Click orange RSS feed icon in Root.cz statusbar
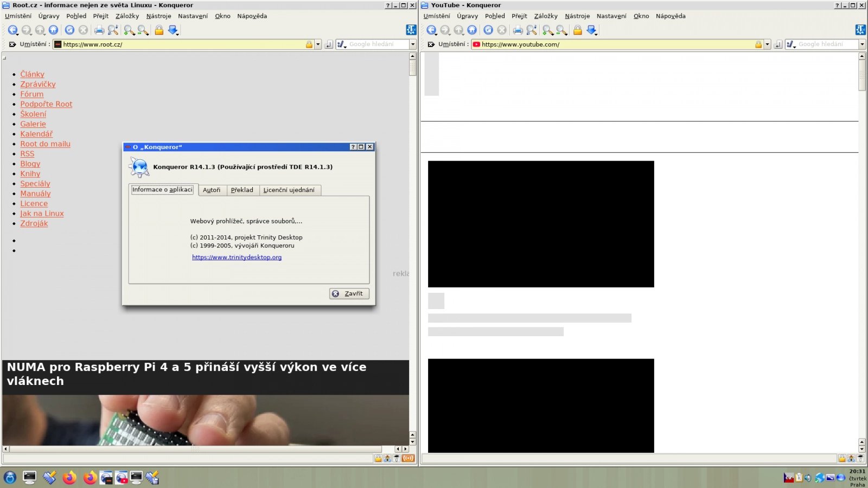The image size is (868, 488). pyautogui.click(x=408, y=459)
